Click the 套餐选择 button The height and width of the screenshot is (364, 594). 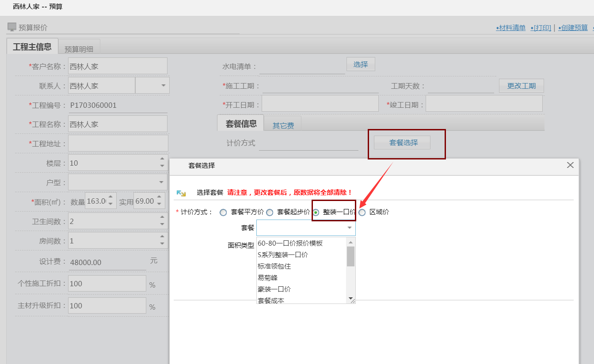[x=402, y=143]
